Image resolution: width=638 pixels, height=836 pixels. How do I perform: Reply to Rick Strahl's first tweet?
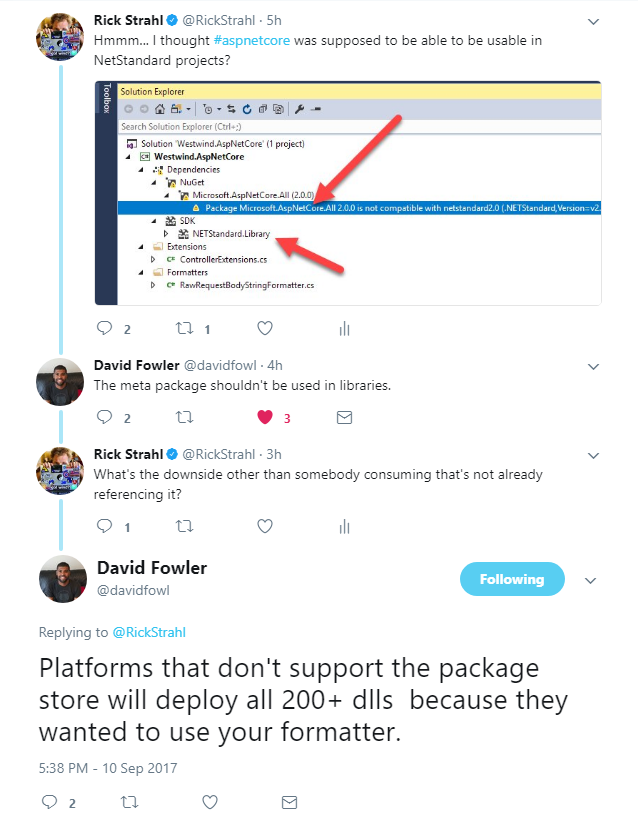pyautogui.click(x=104, y=328)
